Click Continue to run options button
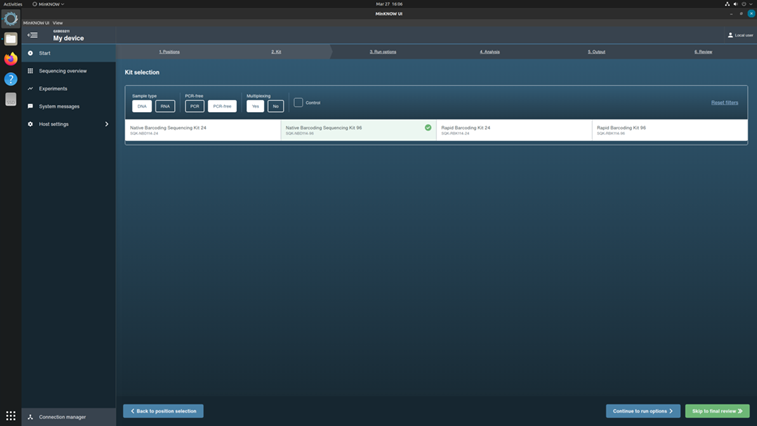This screenshot has height=426, width=757. tap(643, 411)
